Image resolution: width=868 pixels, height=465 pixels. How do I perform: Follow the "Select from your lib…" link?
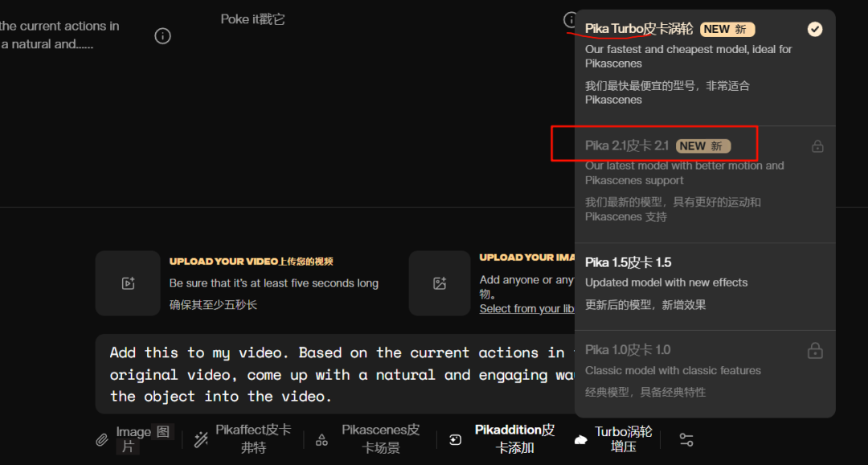tap(526, 309)
